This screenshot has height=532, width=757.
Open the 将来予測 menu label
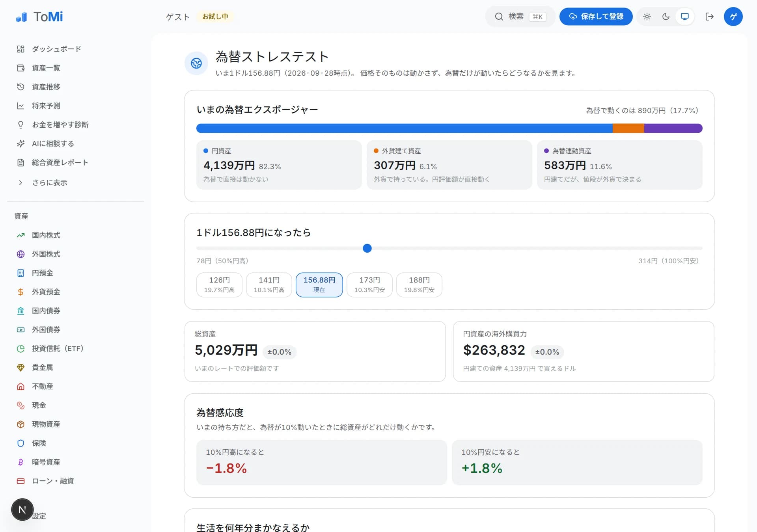(46, 106)
